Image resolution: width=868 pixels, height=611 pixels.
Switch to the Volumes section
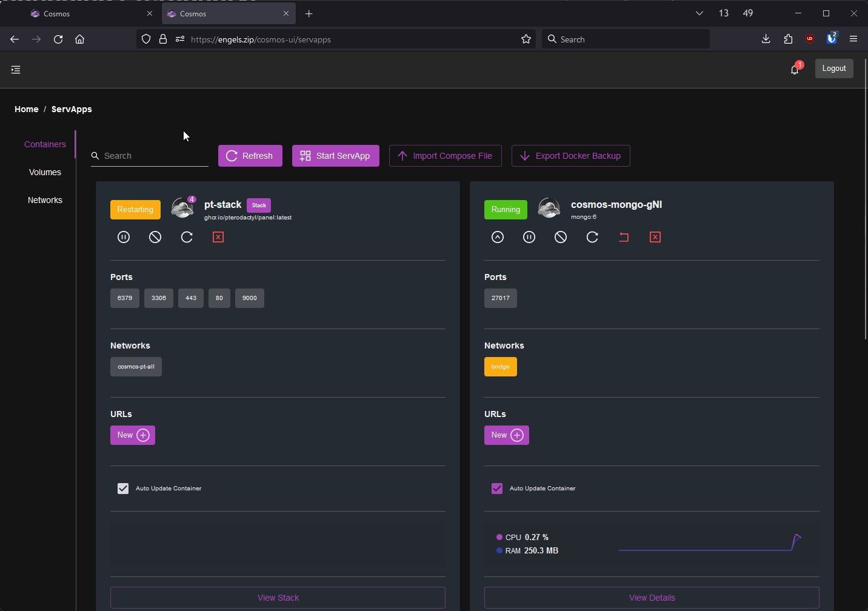coord(45,172)
